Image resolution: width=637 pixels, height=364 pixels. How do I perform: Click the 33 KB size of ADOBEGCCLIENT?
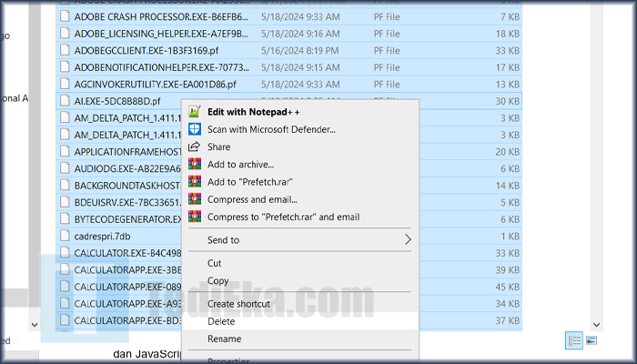tap(508, 50)
